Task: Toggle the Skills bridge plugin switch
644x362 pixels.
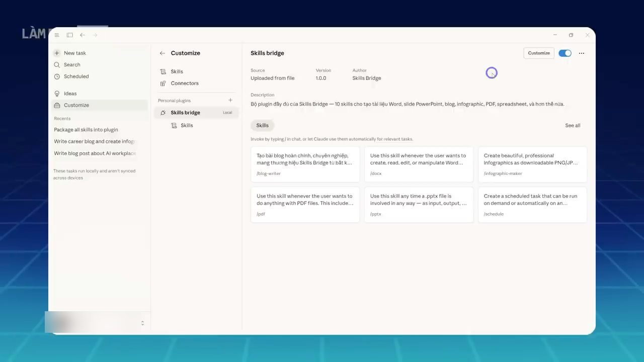Action: click(x=565, y=53)
